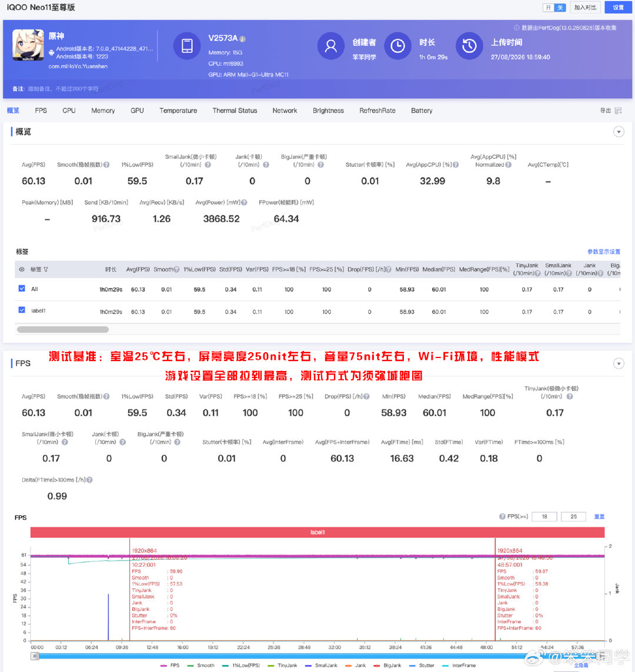Click the history icon beside 上传时间
This screenshot has height=672, width=635.
coord(469,45)
